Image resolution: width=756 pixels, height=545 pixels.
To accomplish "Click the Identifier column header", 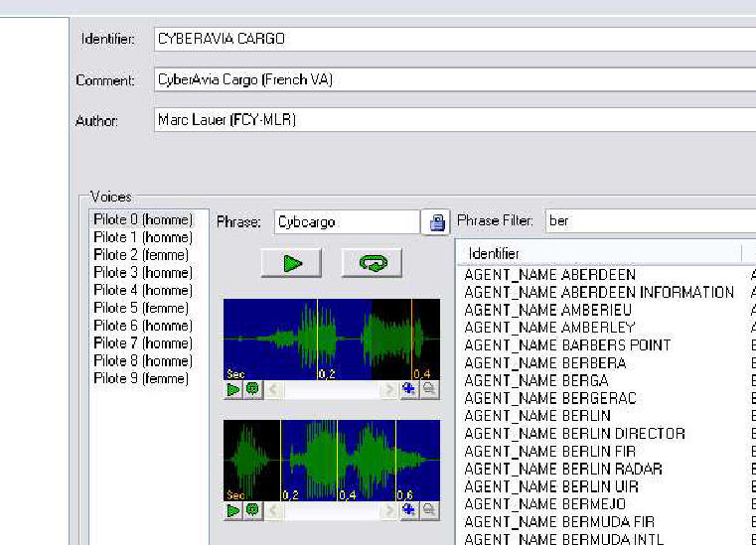I will (x=599, y=254).
